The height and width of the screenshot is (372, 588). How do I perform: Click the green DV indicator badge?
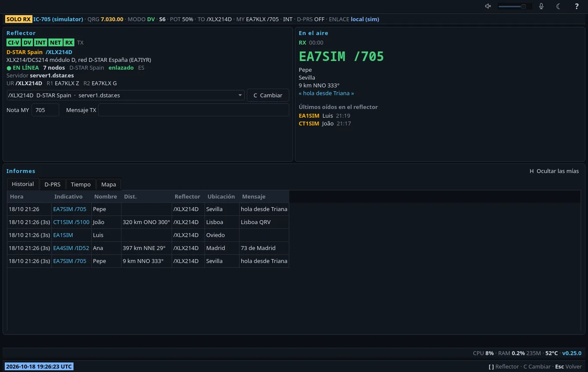[x=27, y=42]
